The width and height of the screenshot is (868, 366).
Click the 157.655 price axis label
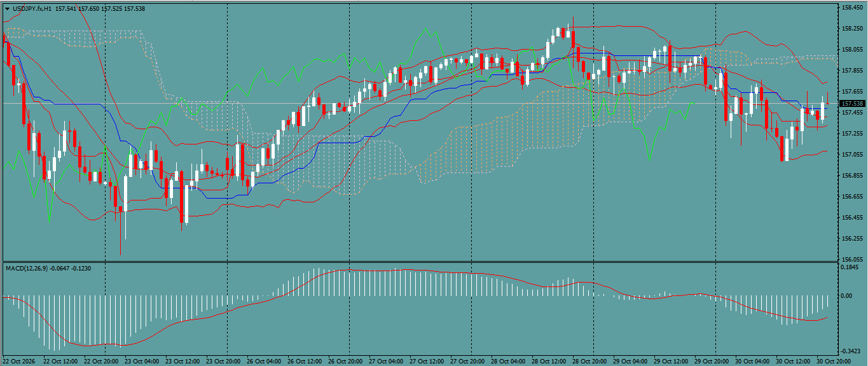pos(852,91)
